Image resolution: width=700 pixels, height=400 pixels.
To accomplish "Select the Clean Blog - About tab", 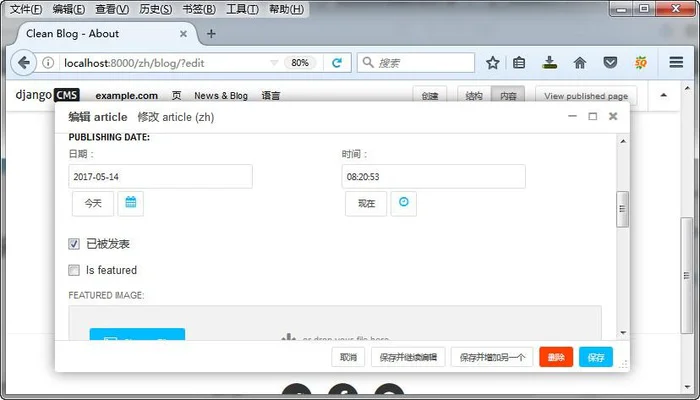I will [107, 34].
